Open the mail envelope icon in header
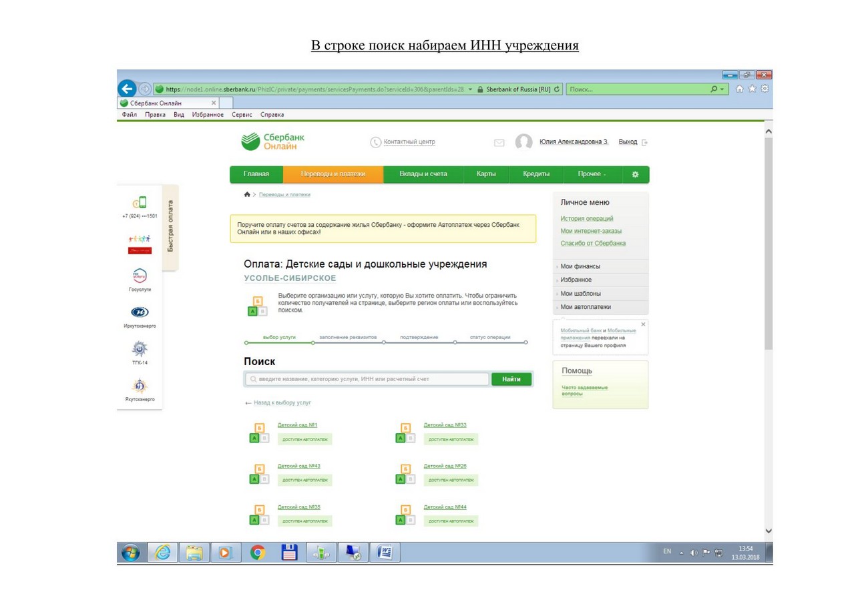Image resolution: width=868 pixels, height=614 pixels. [499, 142]
